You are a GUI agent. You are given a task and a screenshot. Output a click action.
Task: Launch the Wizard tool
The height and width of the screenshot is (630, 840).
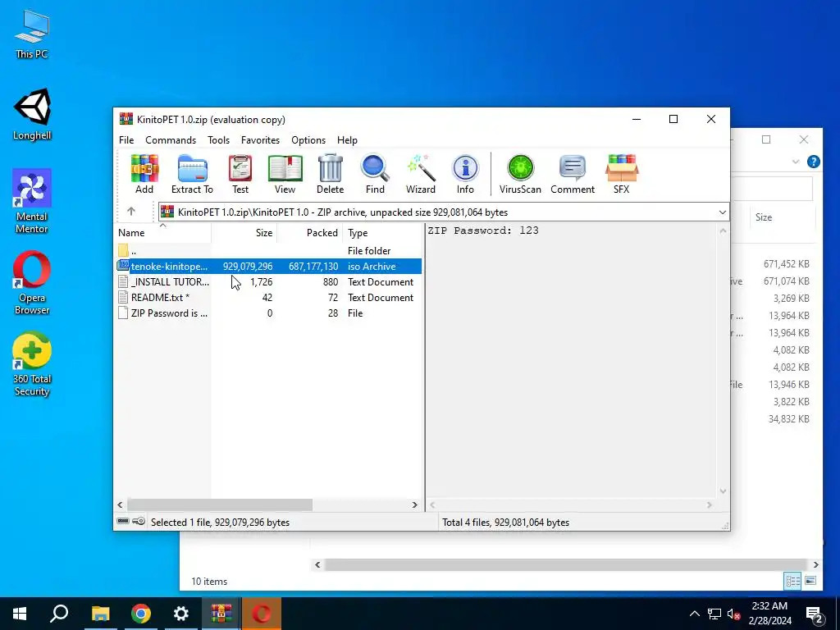click(x=421, y=174)
